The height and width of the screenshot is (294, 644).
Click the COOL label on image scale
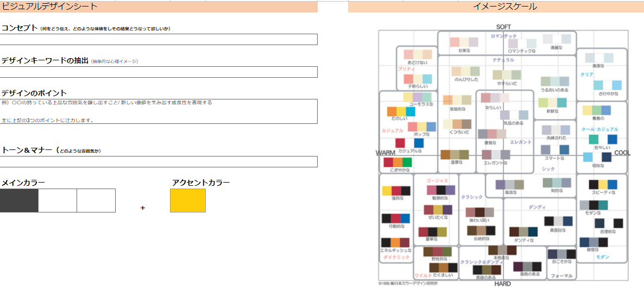tap(622, 153)
